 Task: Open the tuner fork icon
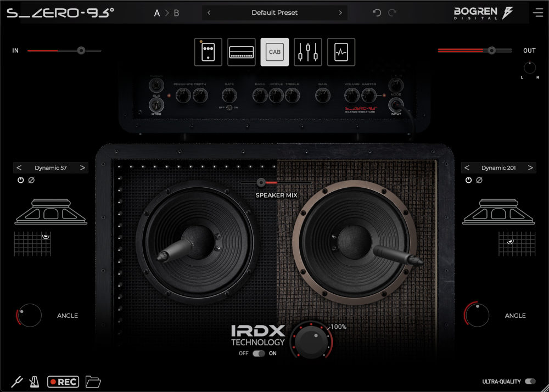click(x=16, y=382)
